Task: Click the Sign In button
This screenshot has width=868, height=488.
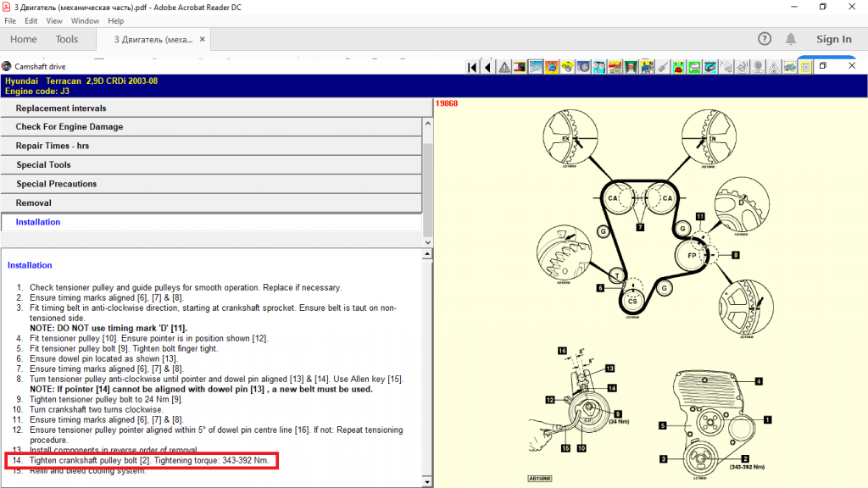Action: tap(833, 39)
